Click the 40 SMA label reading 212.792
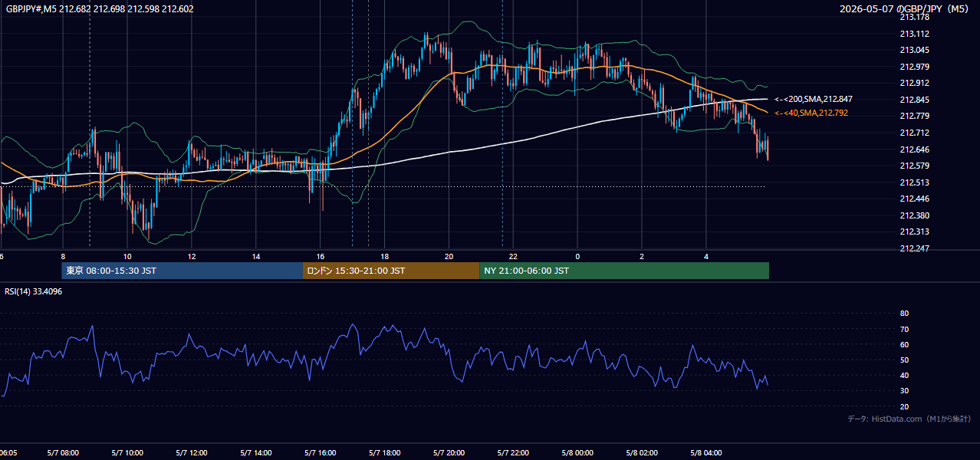Image resolution: width=980 pixels, height=460 pixels. click(811, 113)
